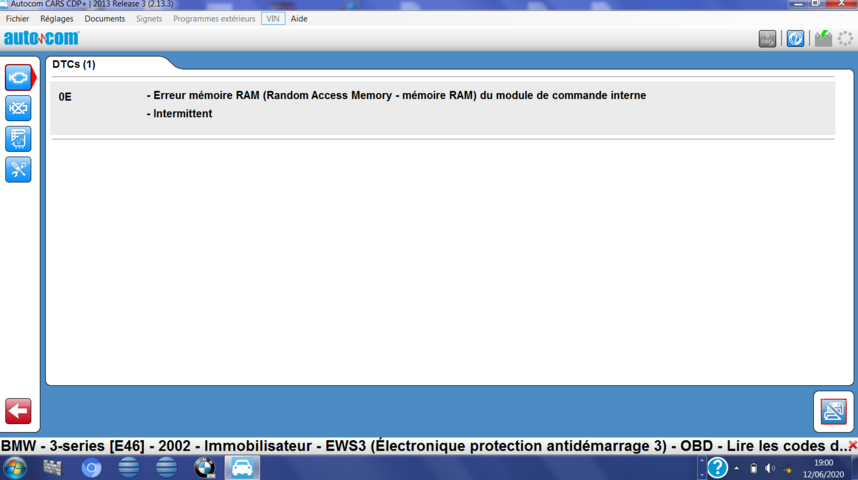This screenshot has width=858, height=480.
Task: Switch to the Autocom car taskbar icon
Action: 242,468
